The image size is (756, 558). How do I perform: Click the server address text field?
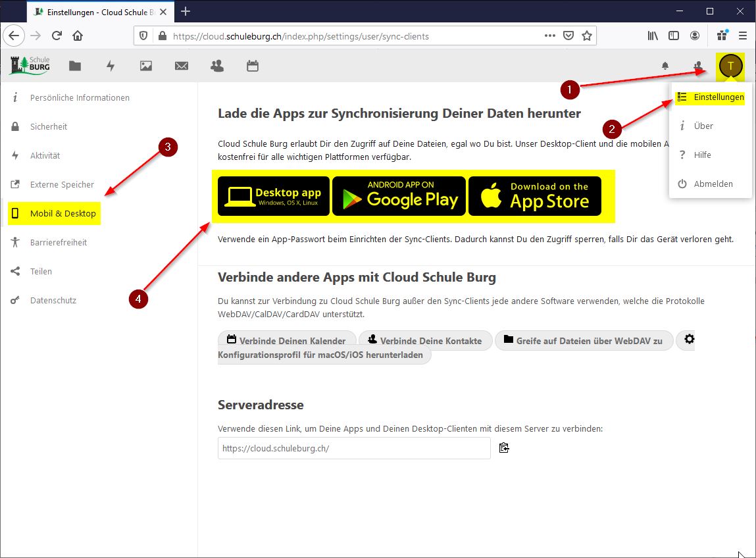353,448
